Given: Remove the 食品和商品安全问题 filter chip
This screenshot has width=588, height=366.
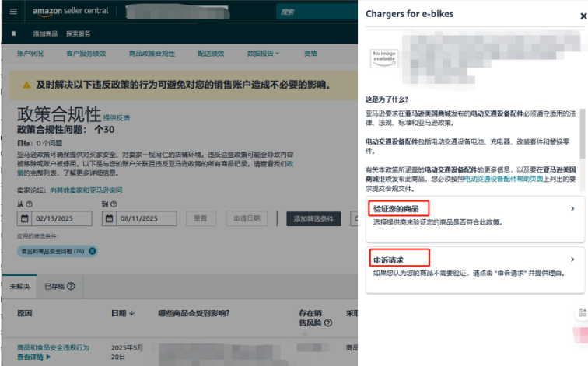Looking at the screenshot, I should point(92,251).
